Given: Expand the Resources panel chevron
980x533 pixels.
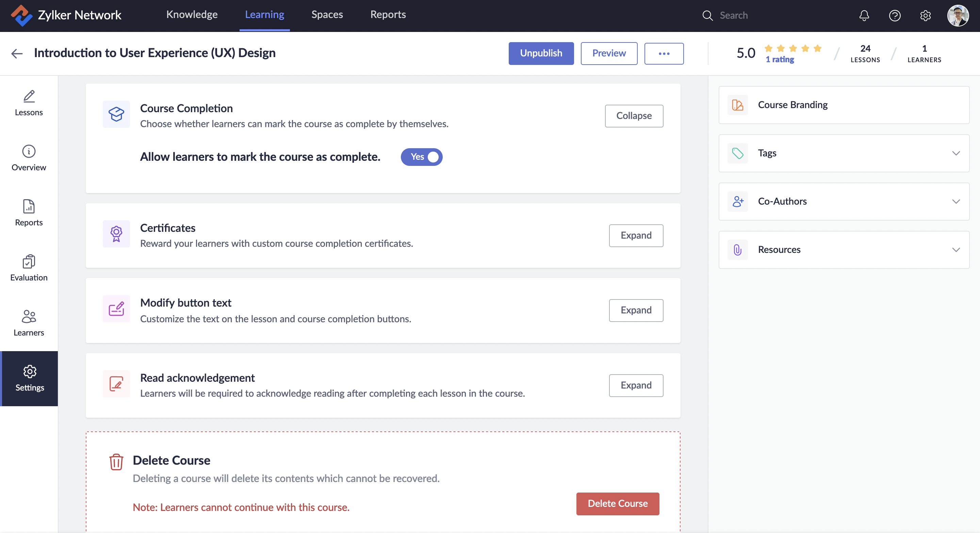Looking at the screenshot, I should click(955, 250).
